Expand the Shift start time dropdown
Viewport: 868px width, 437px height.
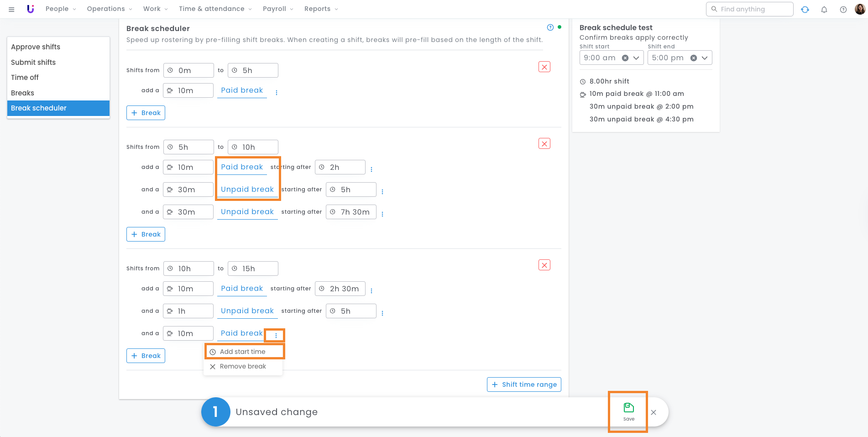[x=636, y=58]
